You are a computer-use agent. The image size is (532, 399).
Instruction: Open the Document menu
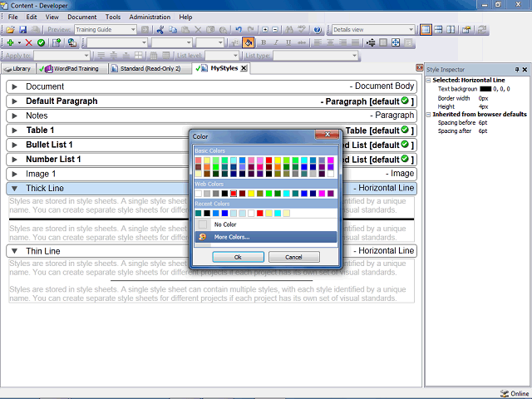point(81,17)
